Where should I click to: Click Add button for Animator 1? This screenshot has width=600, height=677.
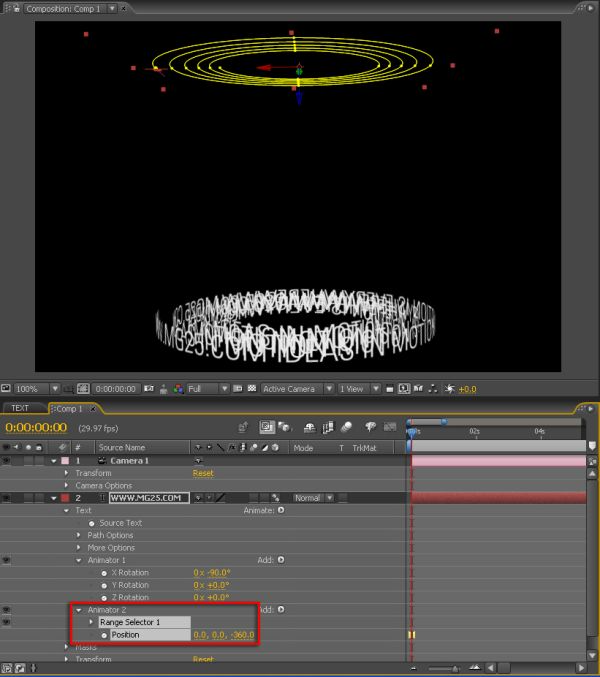281,560
